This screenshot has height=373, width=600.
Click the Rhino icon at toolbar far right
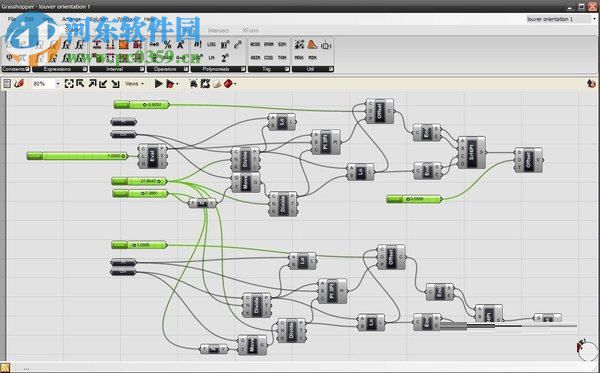(591, 83)
